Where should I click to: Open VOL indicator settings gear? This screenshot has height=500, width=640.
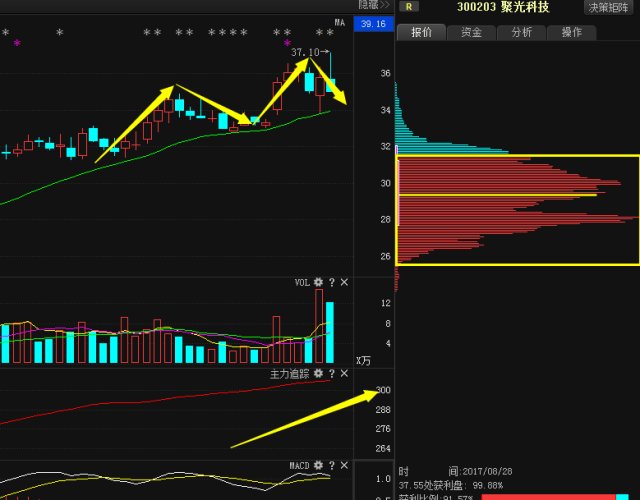click(318, 282)
